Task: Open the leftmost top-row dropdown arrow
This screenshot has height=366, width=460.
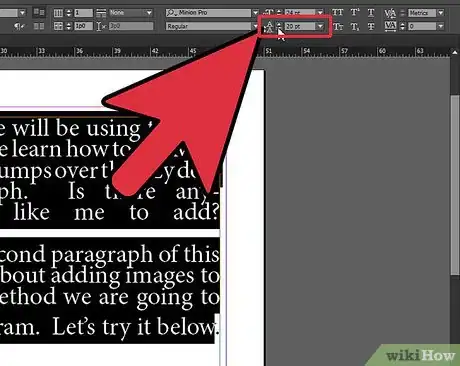Action: click(x=22, y=13)
